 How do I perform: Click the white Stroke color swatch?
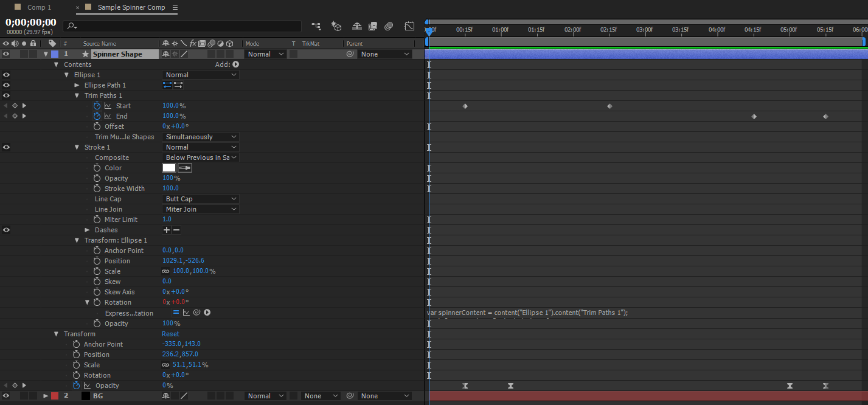168,168
